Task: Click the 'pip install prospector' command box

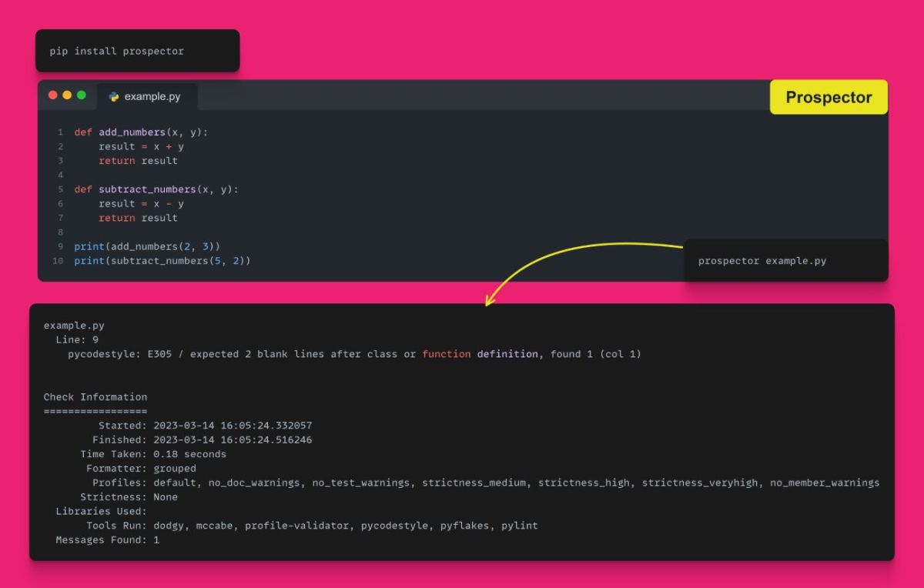Action: coord(138,51)
